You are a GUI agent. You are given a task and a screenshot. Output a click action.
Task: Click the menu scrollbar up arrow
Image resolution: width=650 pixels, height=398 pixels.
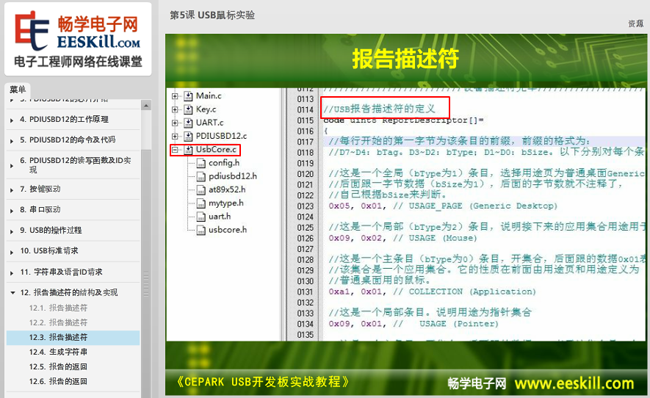point(146,106)
